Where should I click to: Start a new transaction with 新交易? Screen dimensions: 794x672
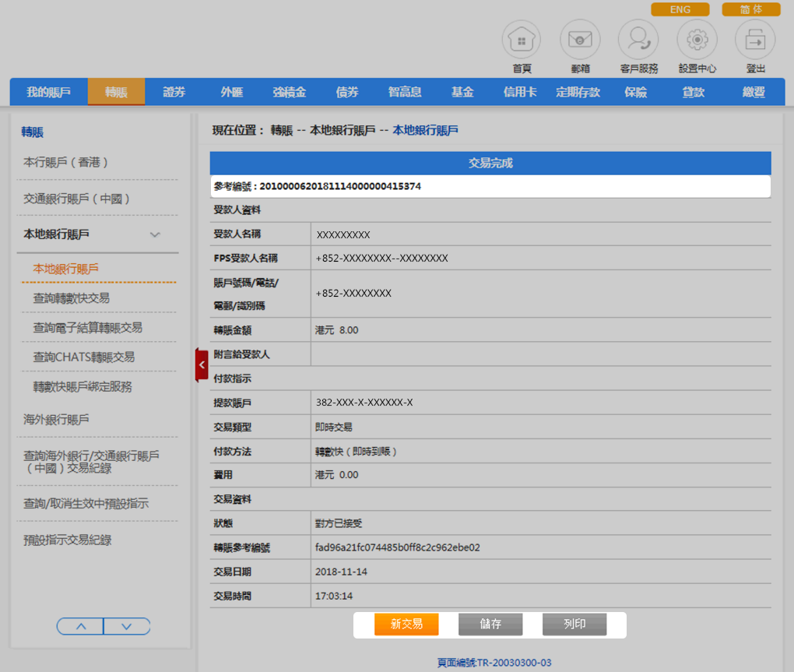pos(406,625)
